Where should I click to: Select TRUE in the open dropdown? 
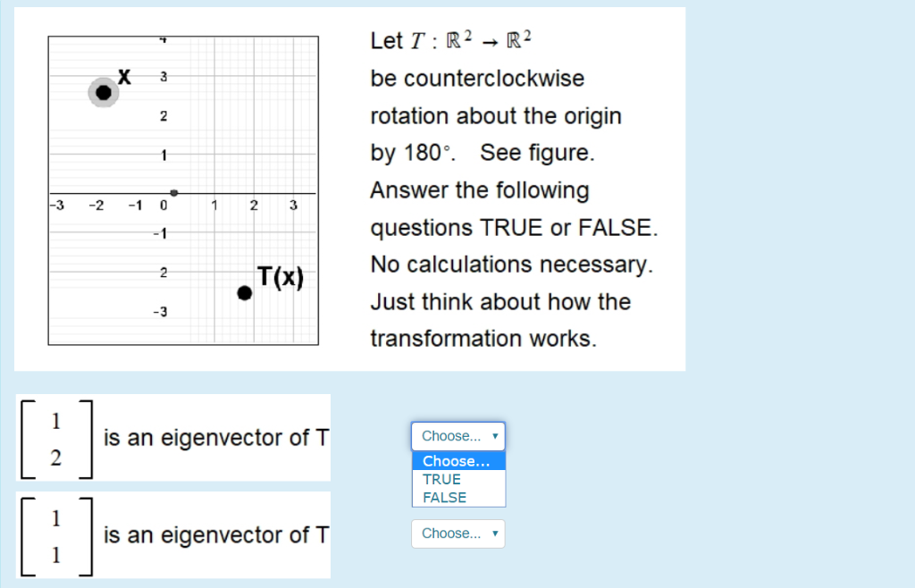441,479
